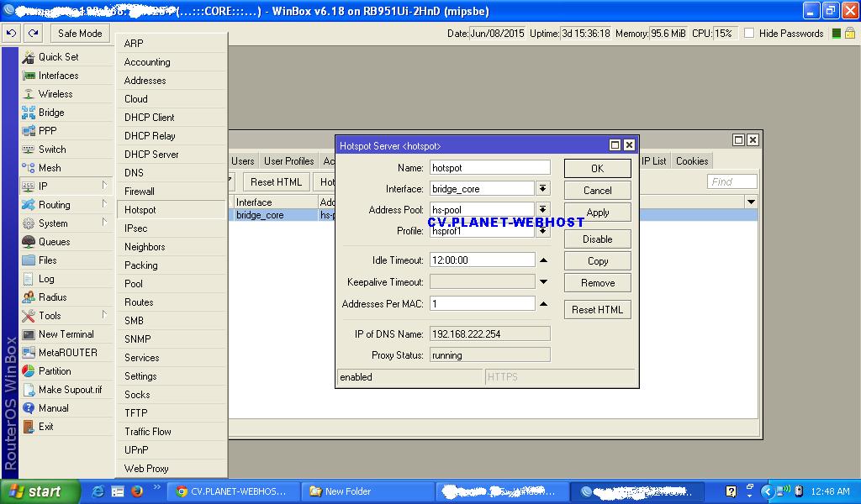The height and width of the screenshot is (504, 861).
Task: Click the Redo arrow icon in toolbar
Action: pos(33,34)
